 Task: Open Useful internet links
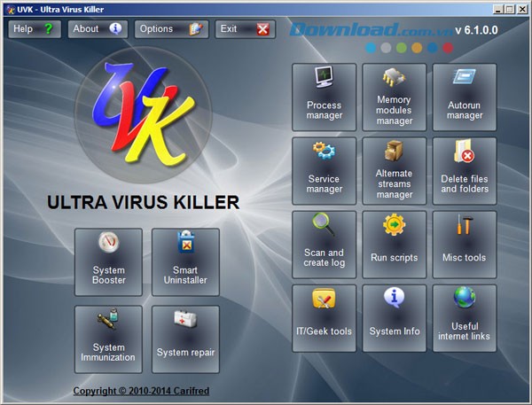click(x=465, y=318)
